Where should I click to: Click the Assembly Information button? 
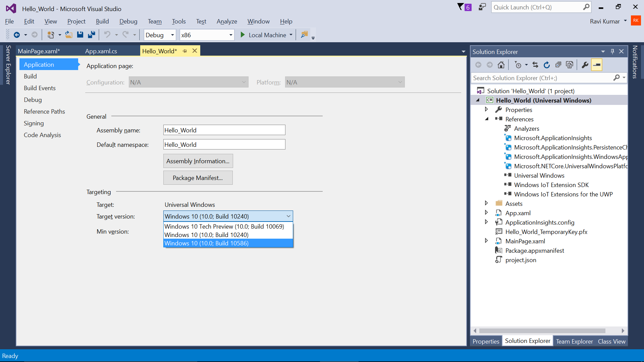198,161
